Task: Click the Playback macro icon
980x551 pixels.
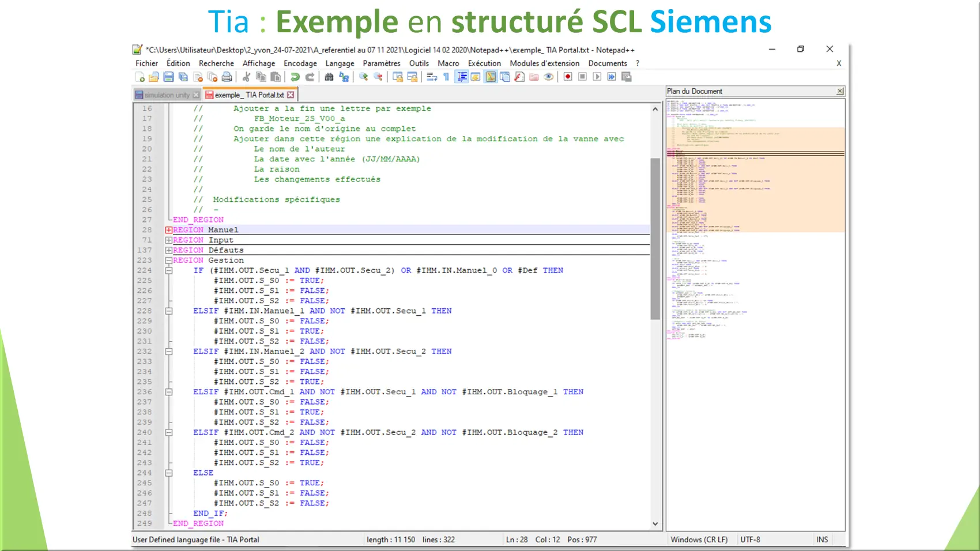Action: pyautogui.click(x=597, y=77)
